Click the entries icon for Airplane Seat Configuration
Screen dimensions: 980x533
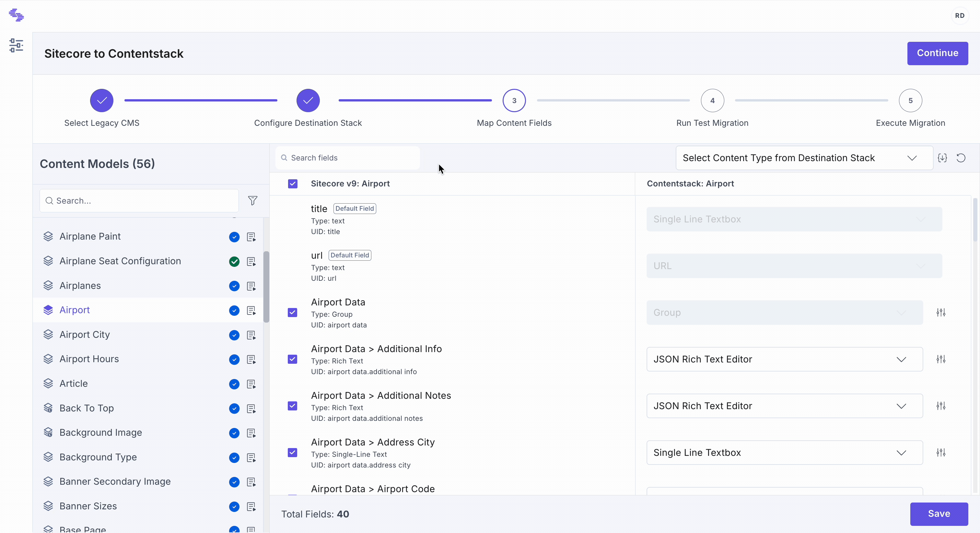tap(251, 262)
